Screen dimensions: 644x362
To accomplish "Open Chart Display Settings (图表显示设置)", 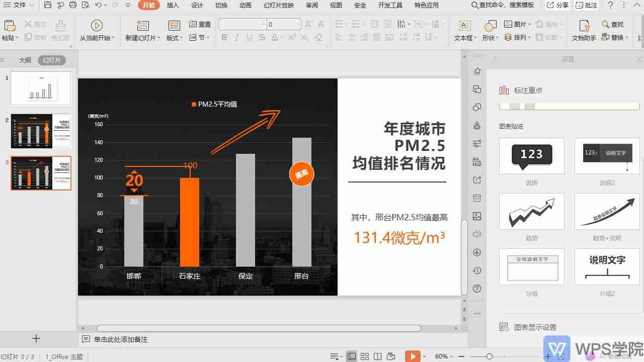I will point(528,327).
